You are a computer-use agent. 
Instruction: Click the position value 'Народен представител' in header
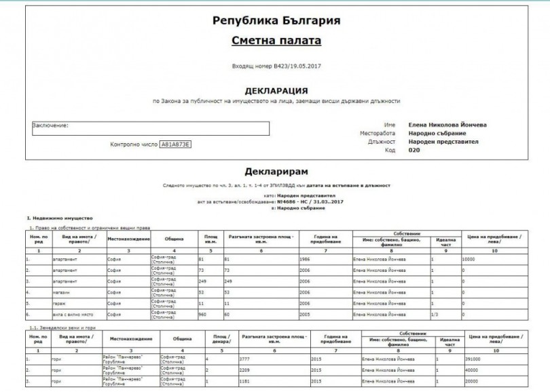coord(443,142)
